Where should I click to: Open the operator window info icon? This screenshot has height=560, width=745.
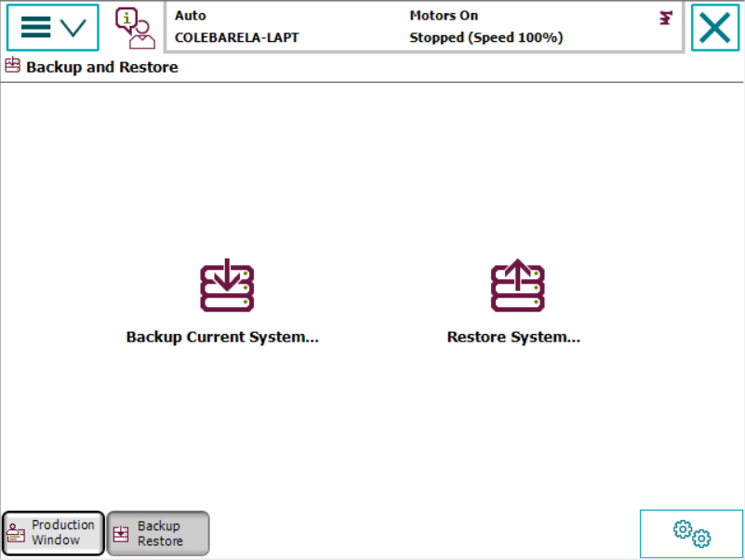pyautogui.click(x=135, y=27)
